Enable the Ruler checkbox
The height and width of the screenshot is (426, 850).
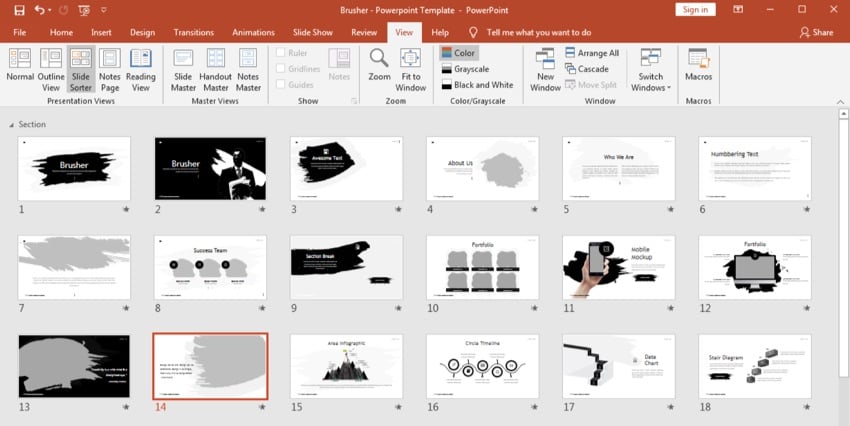282,54
